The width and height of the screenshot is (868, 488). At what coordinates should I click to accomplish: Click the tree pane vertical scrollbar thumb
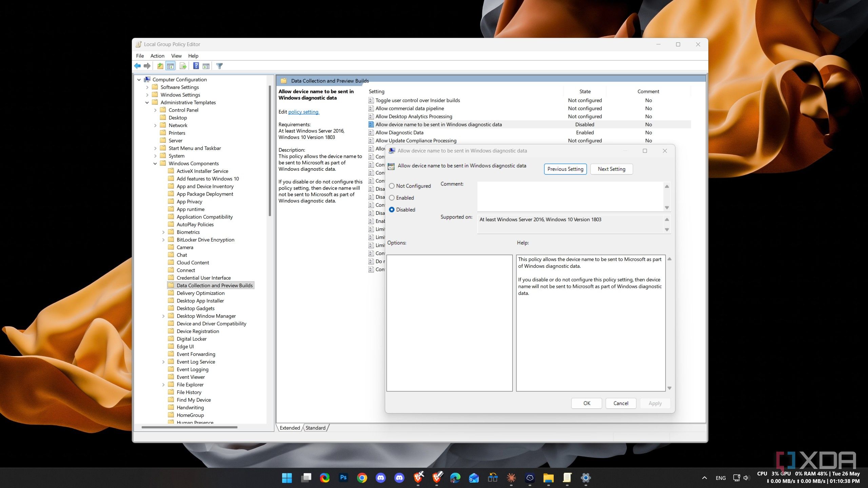270,151
